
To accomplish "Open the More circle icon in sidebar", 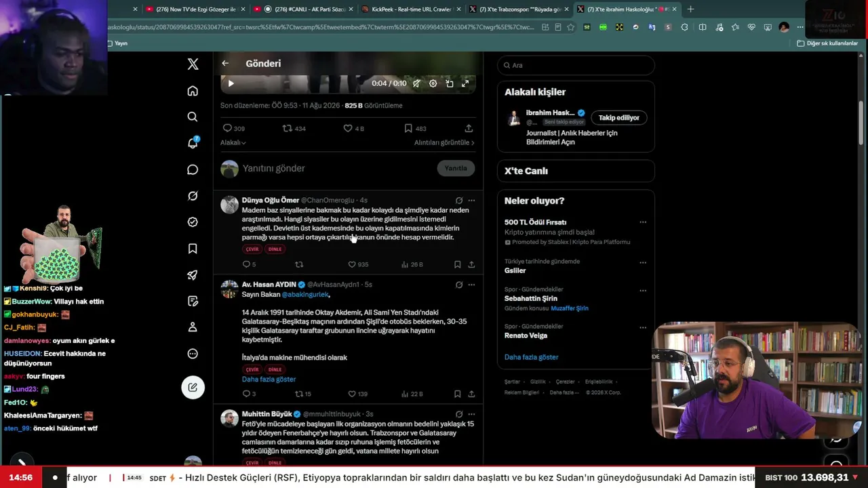I will tap(193, 354).
